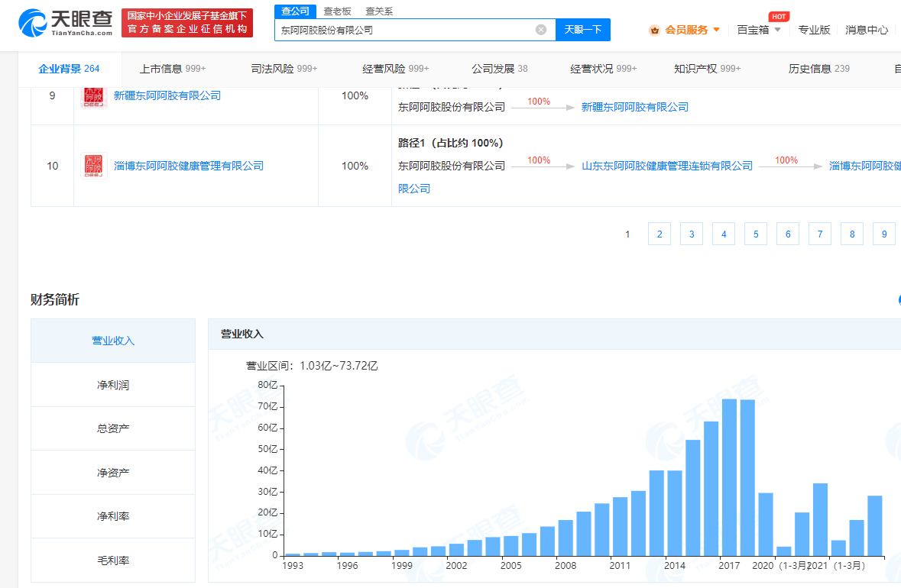This screenshot has width=901, height=588.
Task: Click in the company search field
Action: 405,30
